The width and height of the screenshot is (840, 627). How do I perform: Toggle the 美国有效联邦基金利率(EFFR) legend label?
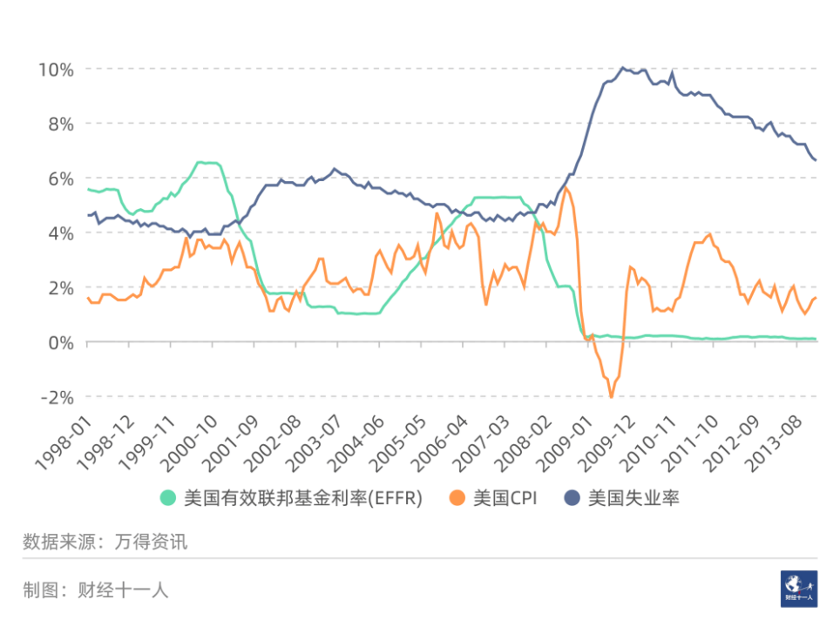coord(302,498)
